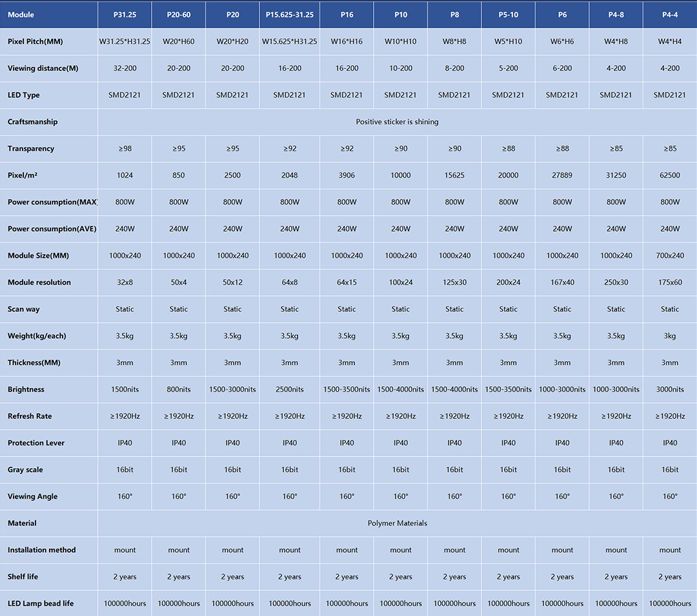The height and width of the screenshot is (616, 697).
Task: Click pixel density value 850
Action: (x=179, y=175)
